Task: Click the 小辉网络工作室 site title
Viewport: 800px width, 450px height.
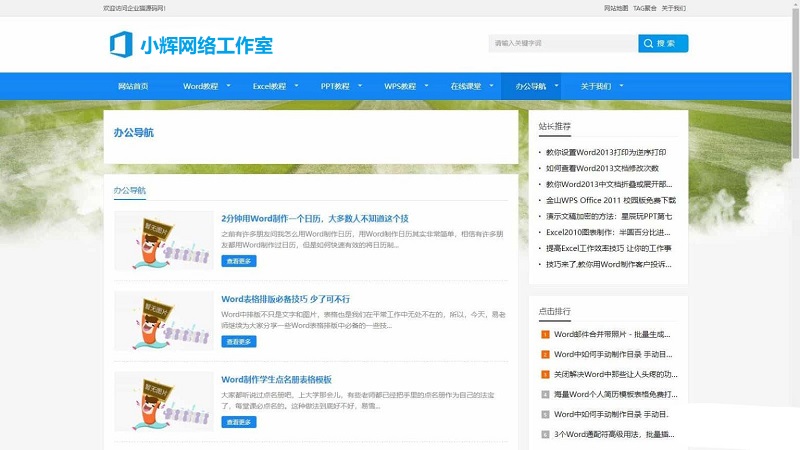Action: (x=207, y=45)
